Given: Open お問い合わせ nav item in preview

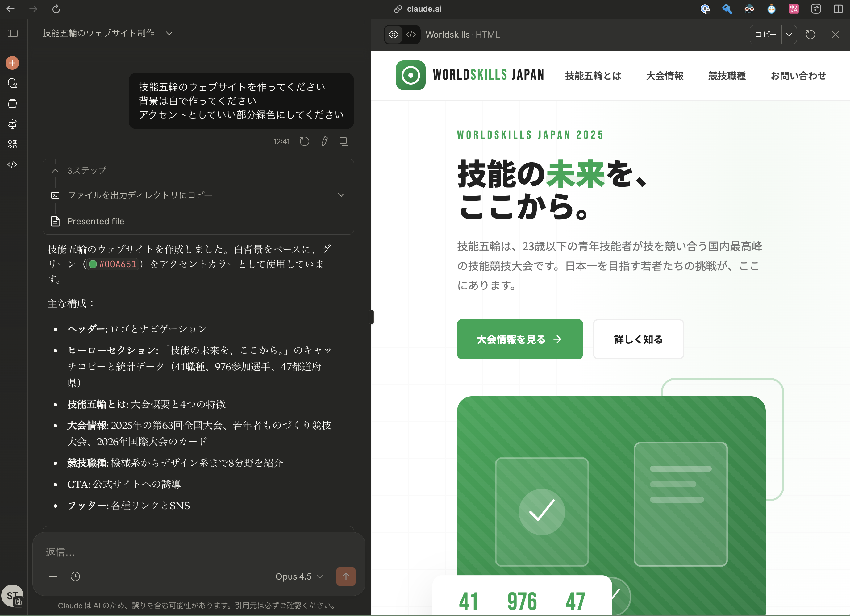Looking at the screenshot, I should (798, 76).
